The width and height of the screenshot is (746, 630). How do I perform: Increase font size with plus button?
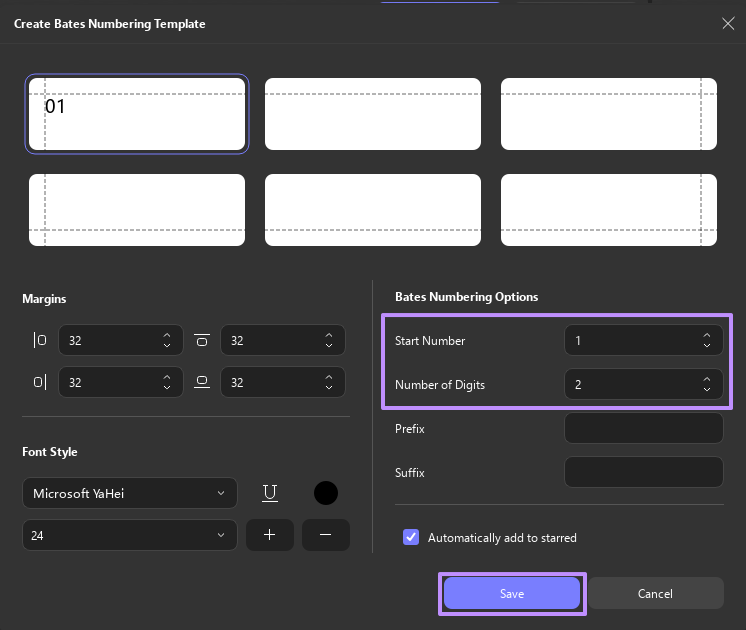[x=270, y=535]
